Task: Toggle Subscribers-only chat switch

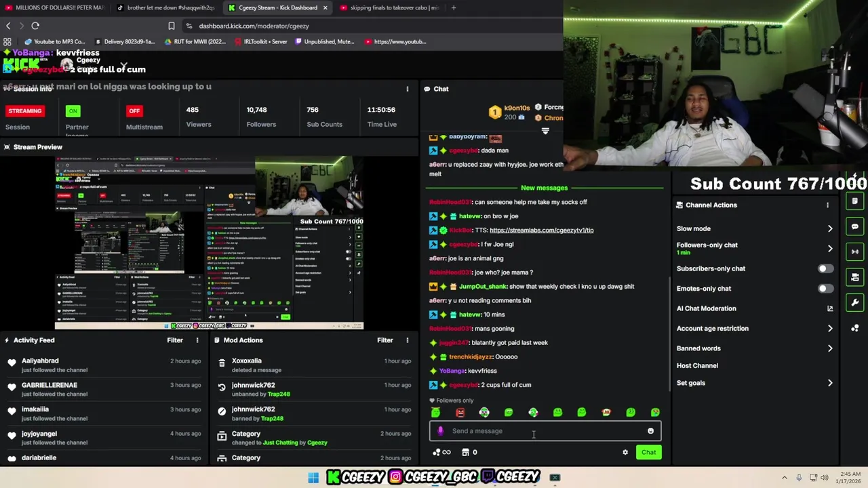Action: [x=825, y=268]
